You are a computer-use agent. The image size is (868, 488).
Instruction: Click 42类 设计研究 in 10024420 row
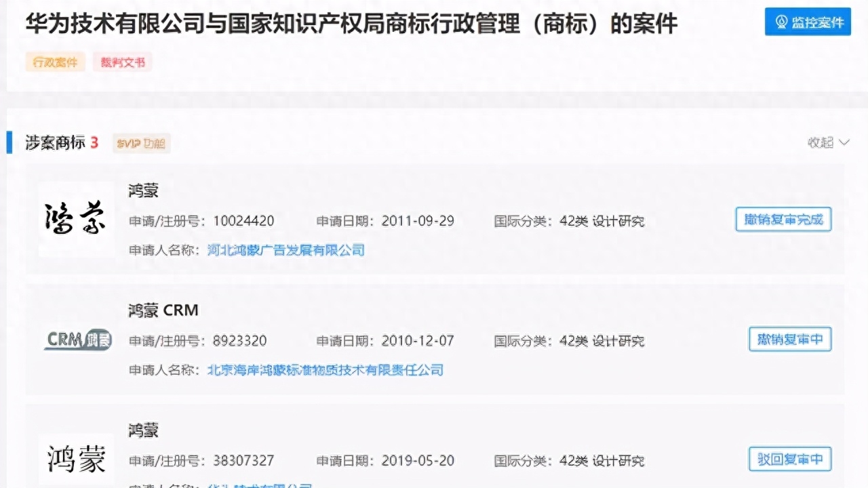point(602,221)
